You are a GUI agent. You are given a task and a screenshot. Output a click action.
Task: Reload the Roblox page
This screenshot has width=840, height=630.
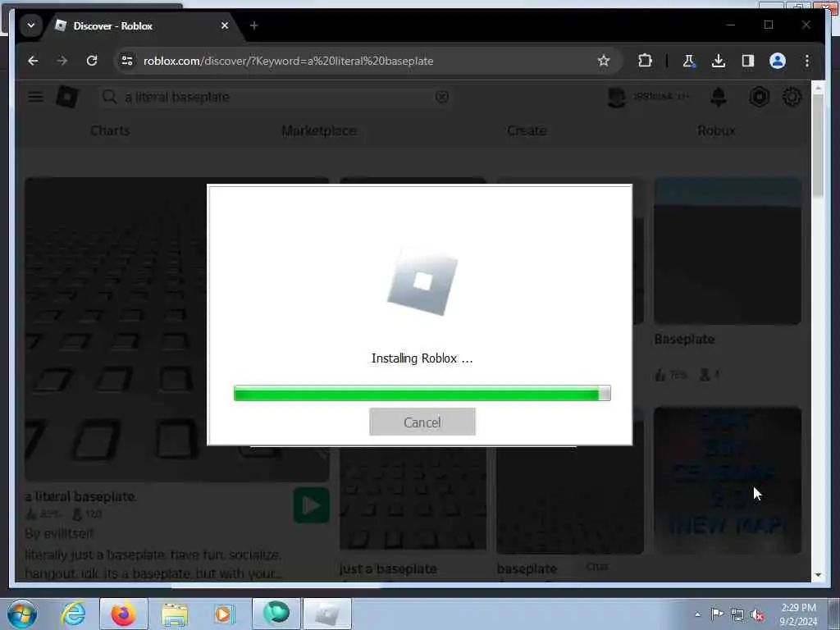pos(92,61)
